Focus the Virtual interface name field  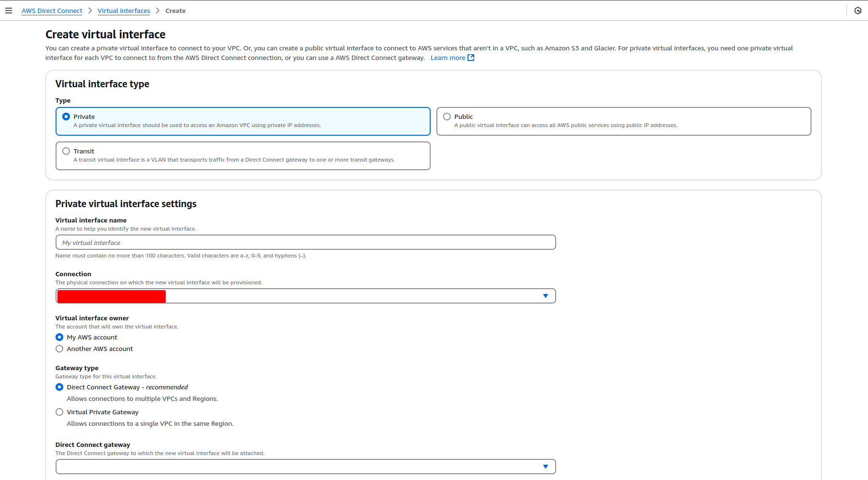coord(306,242)
